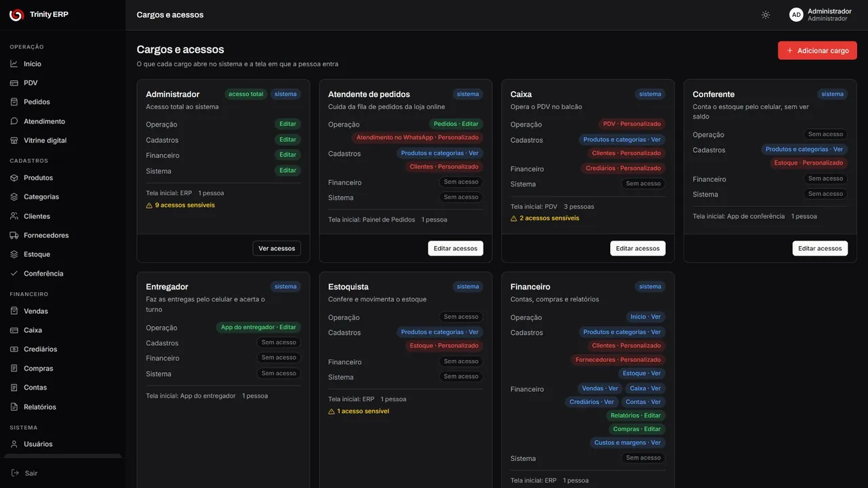Click Editar acessos on Atendente de pedidos card
Screen dimensions: 868x488
pos(456,248)
